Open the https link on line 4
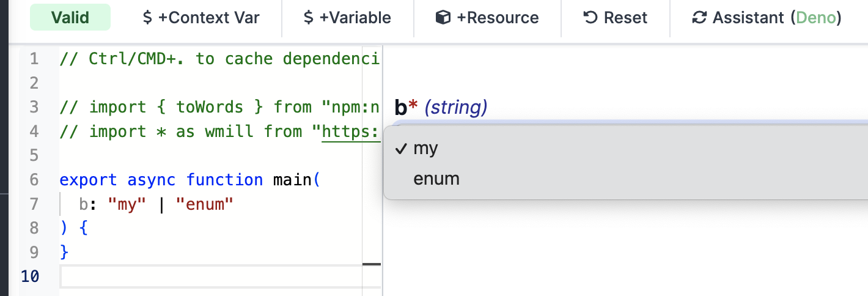The image size is (868, 296). [x=351, y=131]
